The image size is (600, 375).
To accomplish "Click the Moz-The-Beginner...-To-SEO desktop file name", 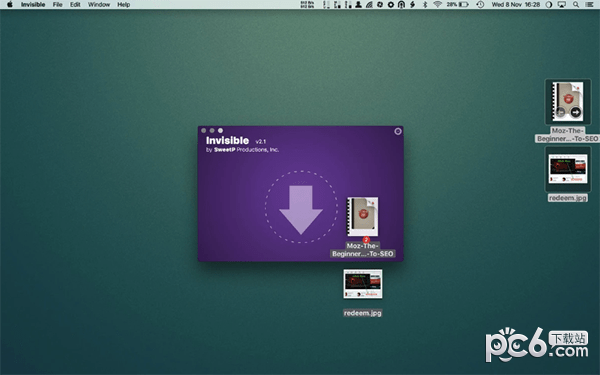I will [567, 135].
